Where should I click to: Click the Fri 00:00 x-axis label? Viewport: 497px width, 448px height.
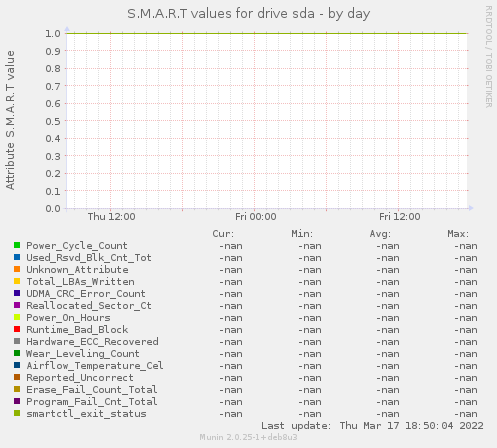pos(256,217)
